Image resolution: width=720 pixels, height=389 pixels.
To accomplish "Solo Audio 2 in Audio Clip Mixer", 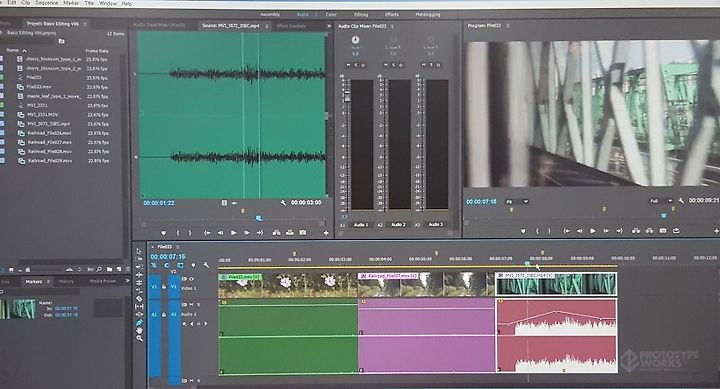I will pos(393,65).
